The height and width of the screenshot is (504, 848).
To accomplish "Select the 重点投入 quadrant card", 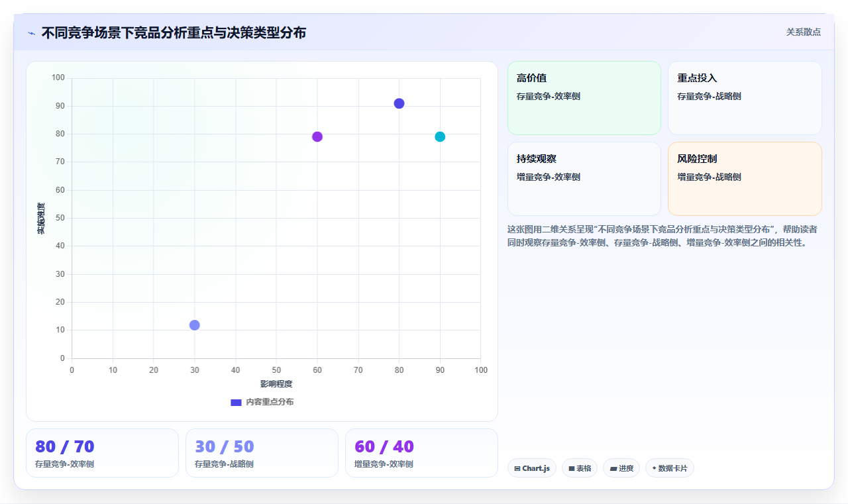I will [x=745, y=98].
